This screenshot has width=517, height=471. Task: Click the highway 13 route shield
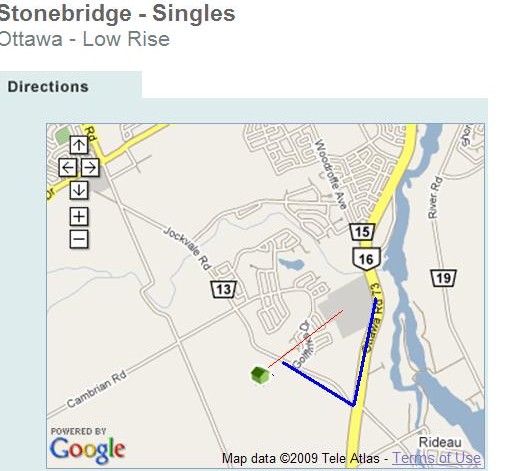[223, 289]
